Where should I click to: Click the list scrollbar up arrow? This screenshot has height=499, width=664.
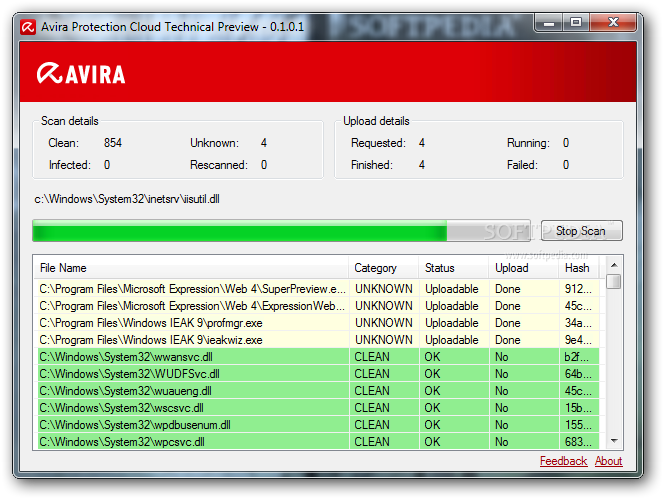[x=614, y=265]
